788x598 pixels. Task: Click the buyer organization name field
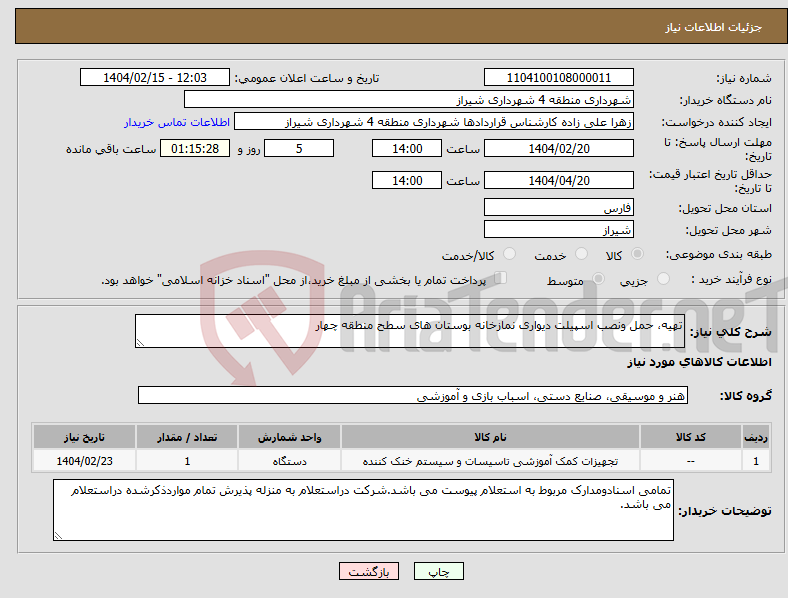[x=409, y=99]
